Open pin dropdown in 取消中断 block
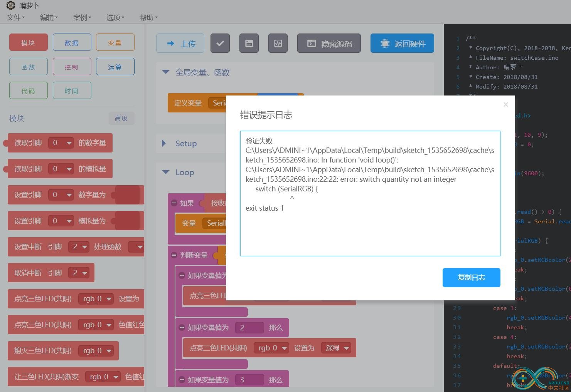This screenshot has height=392, width=571. (79, 273)
